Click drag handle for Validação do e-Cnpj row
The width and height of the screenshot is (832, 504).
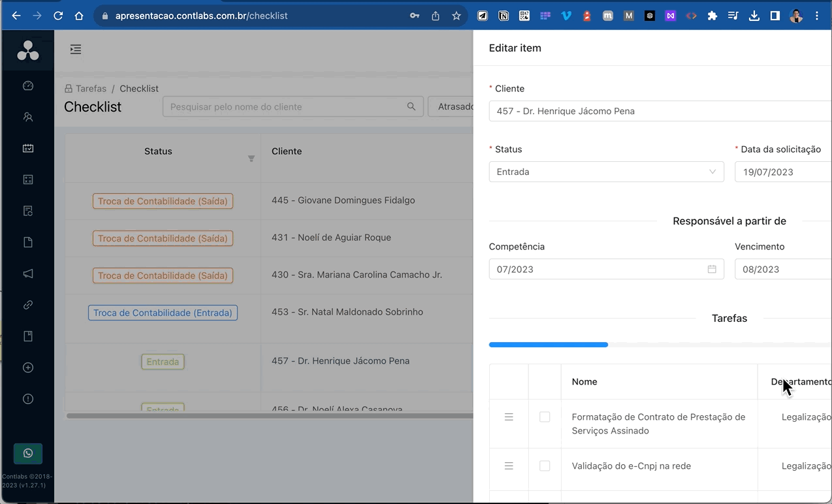click(509, 465)
